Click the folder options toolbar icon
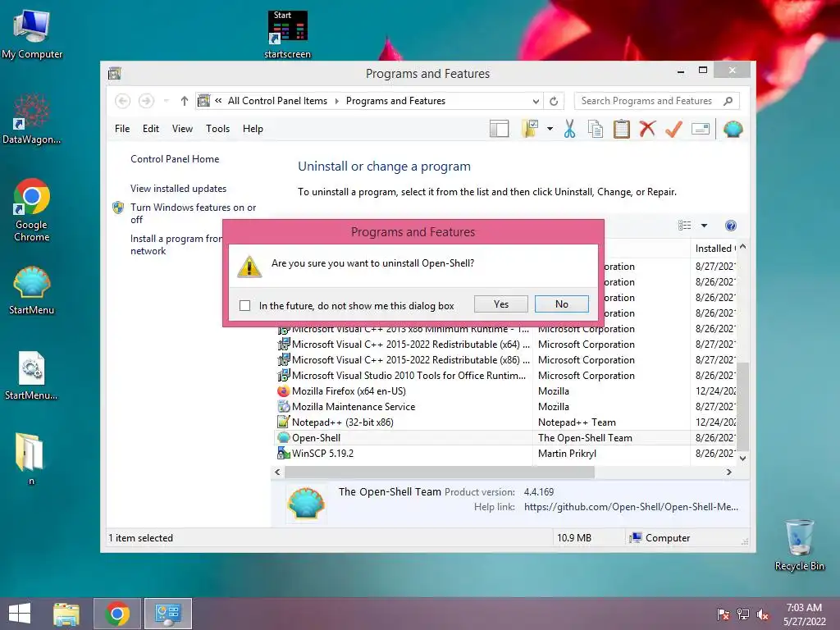 [x=530, y=129]
